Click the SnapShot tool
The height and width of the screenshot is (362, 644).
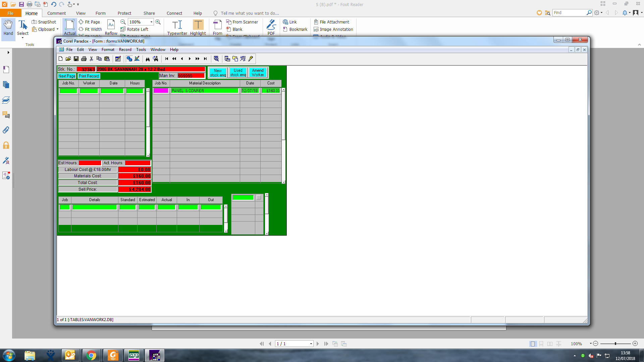(44, 22)
